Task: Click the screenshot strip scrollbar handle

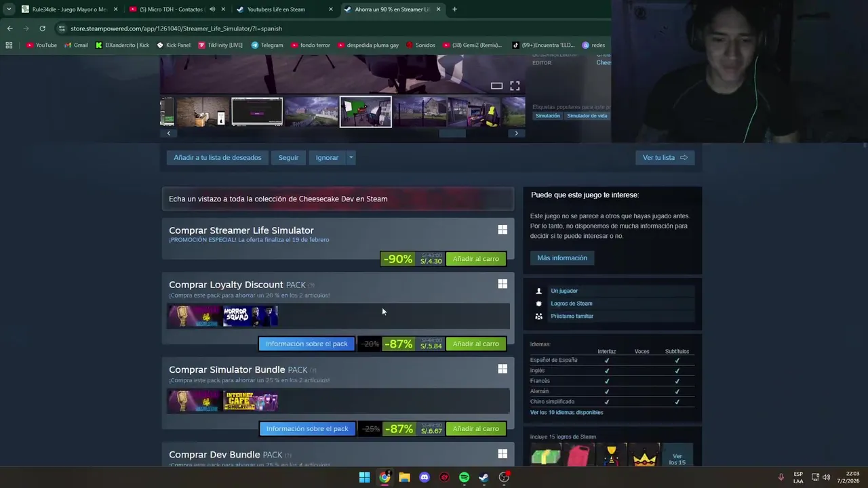Action: (x=452, y=134)
